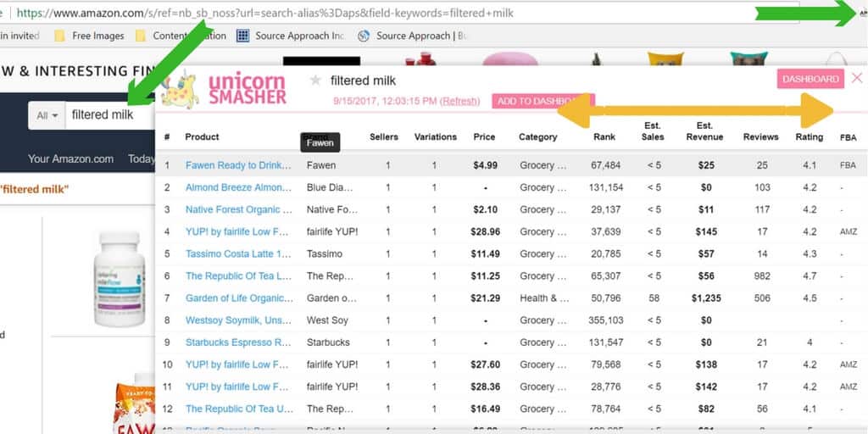Sort by Sellers column header
Image resolution: width=868 pixels, height=434 pixels.
(x=384, y=136)
